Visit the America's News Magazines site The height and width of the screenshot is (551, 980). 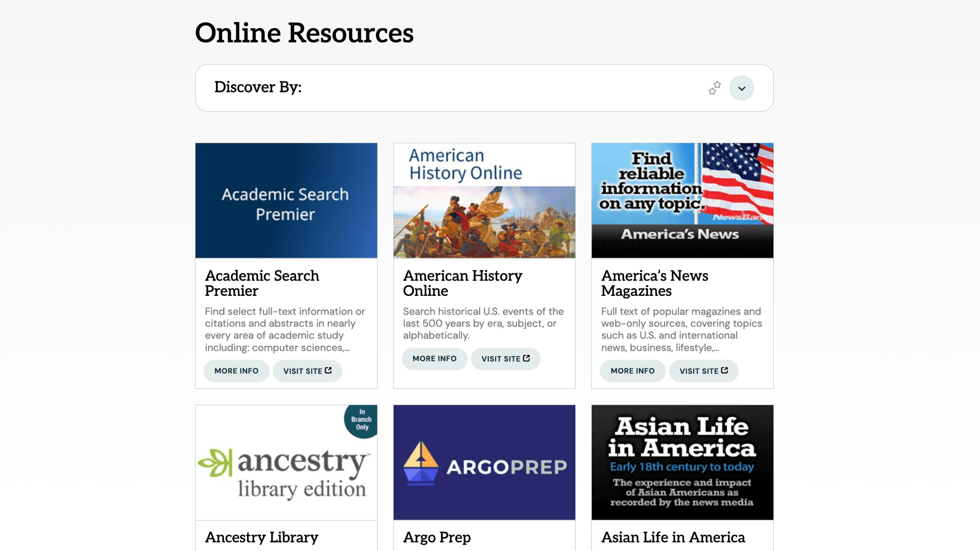tap(703, 371)
